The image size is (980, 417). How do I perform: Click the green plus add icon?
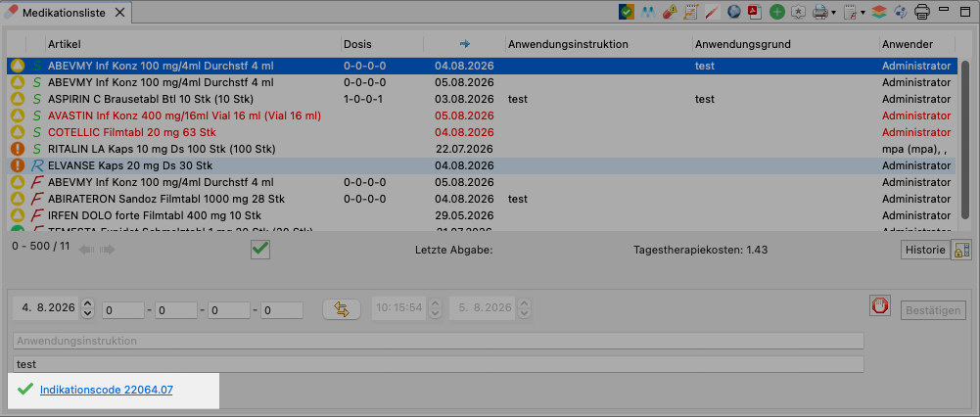pyautogui.click(x=777, y=11)
